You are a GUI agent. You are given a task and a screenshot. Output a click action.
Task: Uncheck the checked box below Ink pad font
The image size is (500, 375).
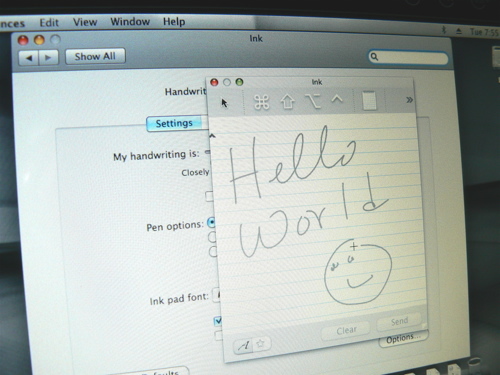point(218,321)
